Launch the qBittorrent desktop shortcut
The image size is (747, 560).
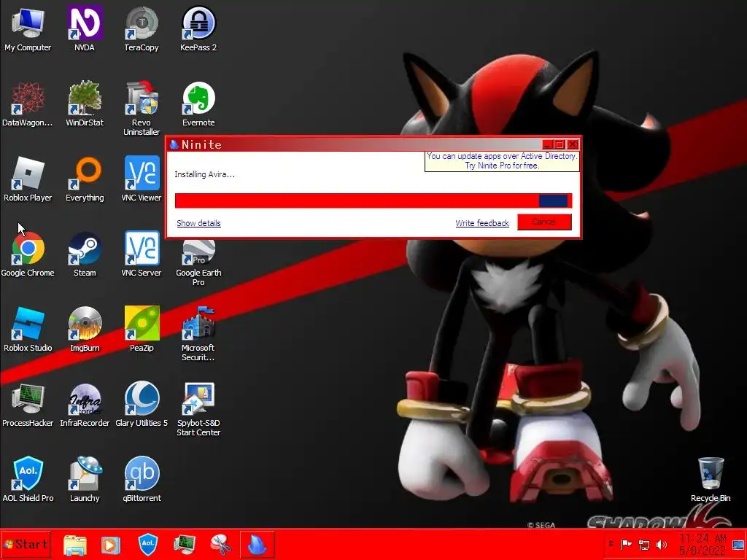pos(142,480)
